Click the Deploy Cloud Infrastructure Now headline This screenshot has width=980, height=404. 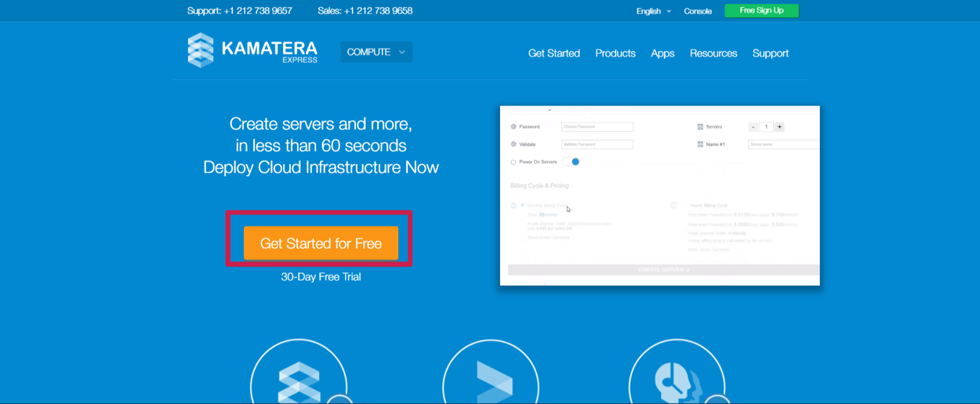coord(321,167)
